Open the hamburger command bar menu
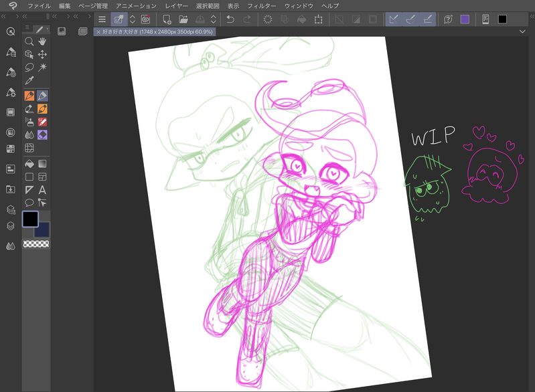 (102, 19)
